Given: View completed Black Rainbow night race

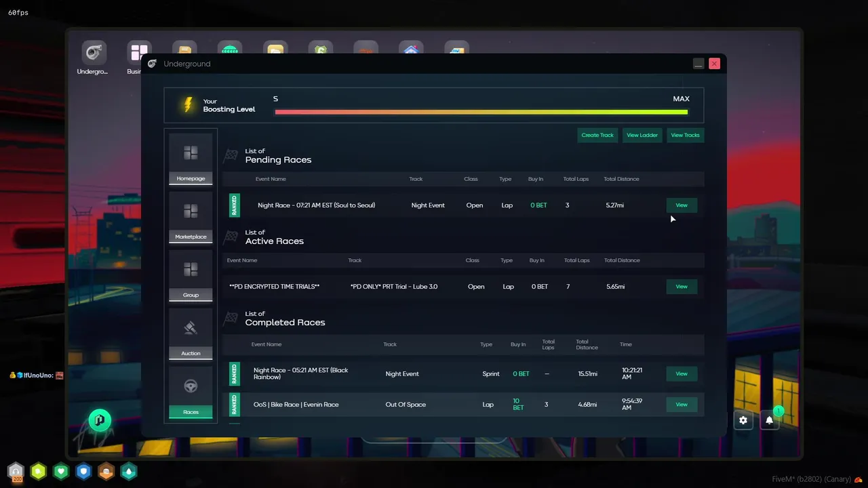Looking at the screenshot, I should pyautogui.click(x=682, y=374).
